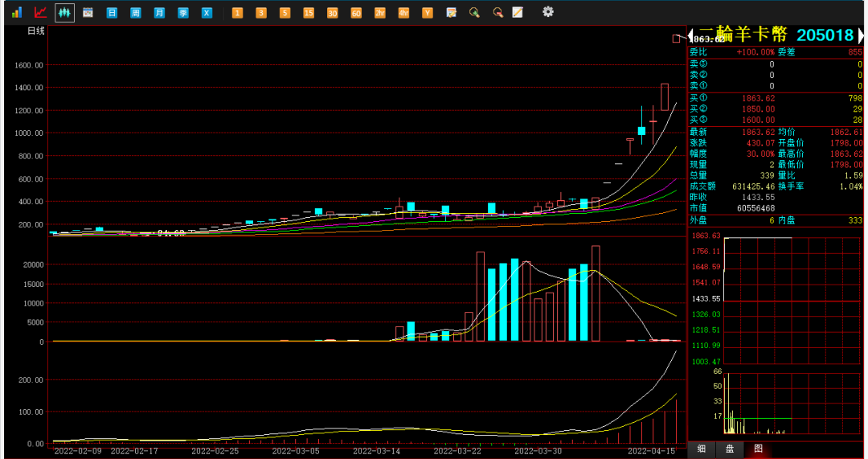The height and width of the screenshot is (459, 868).
Task: Click the 1600.00 price axis label
Action: (30, 65)
